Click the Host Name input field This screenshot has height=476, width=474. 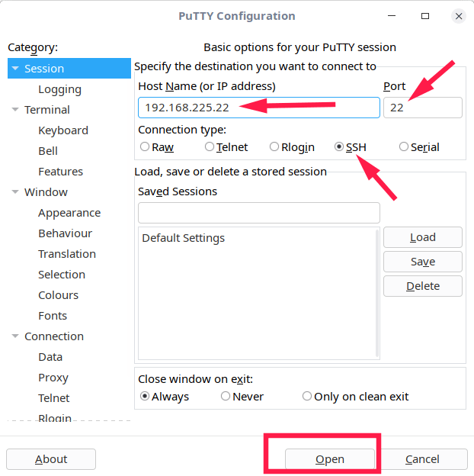258,108
